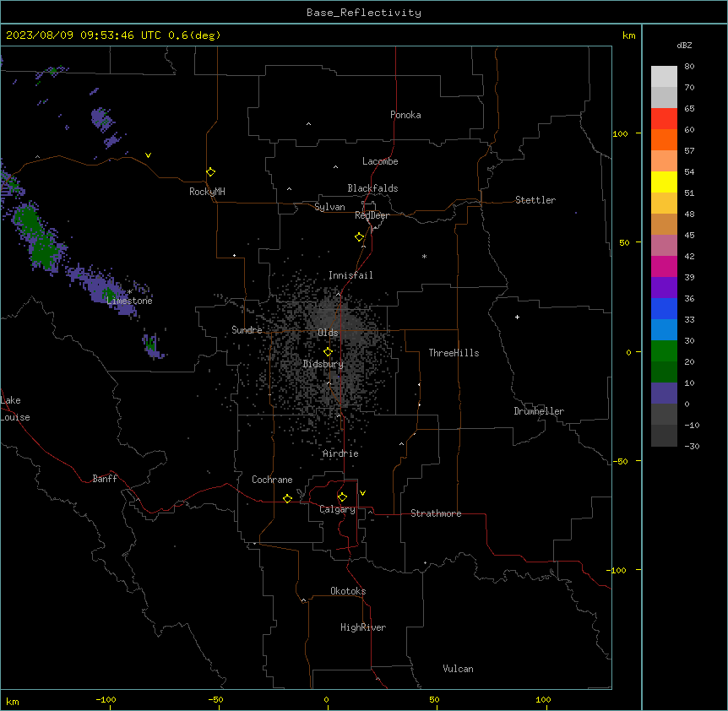The image size is (728, 711).
Task: Click the white asterisk marker east of Innisfail
Action: [424, 256]
